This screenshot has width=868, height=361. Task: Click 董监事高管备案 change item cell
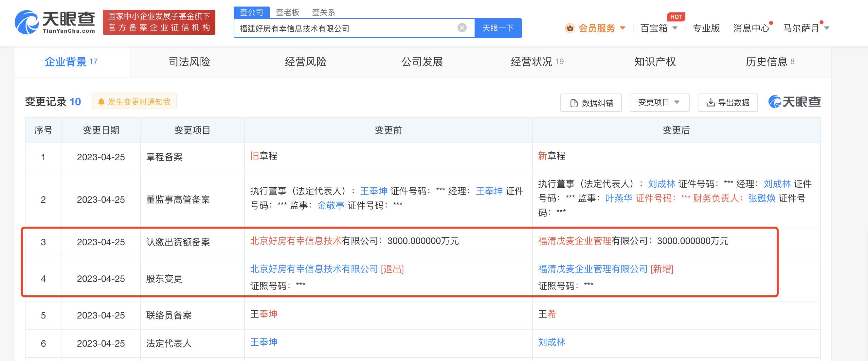pos(192,199)
